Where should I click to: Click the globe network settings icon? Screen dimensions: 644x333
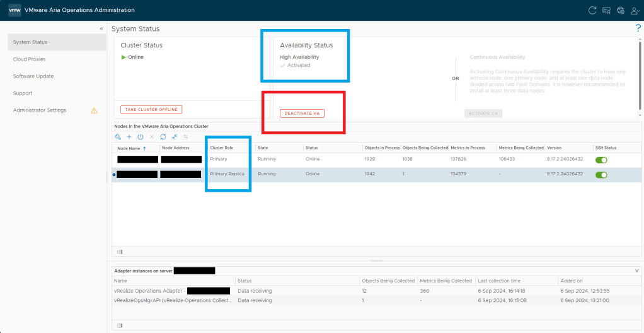coord(620,10)
